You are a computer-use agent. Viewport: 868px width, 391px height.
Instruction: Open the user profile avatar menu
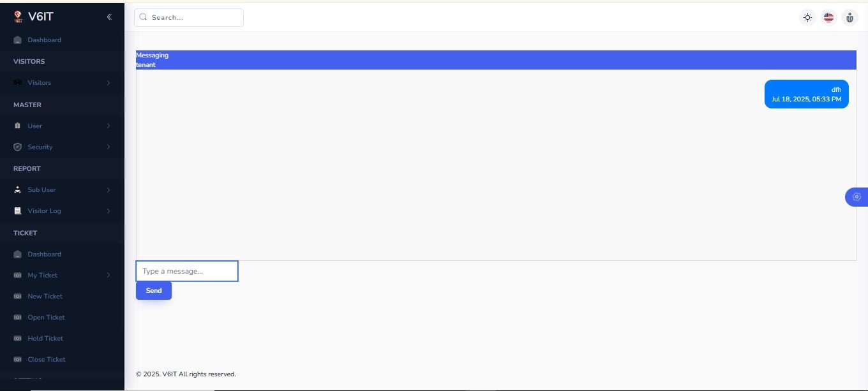tap(849, 18)
